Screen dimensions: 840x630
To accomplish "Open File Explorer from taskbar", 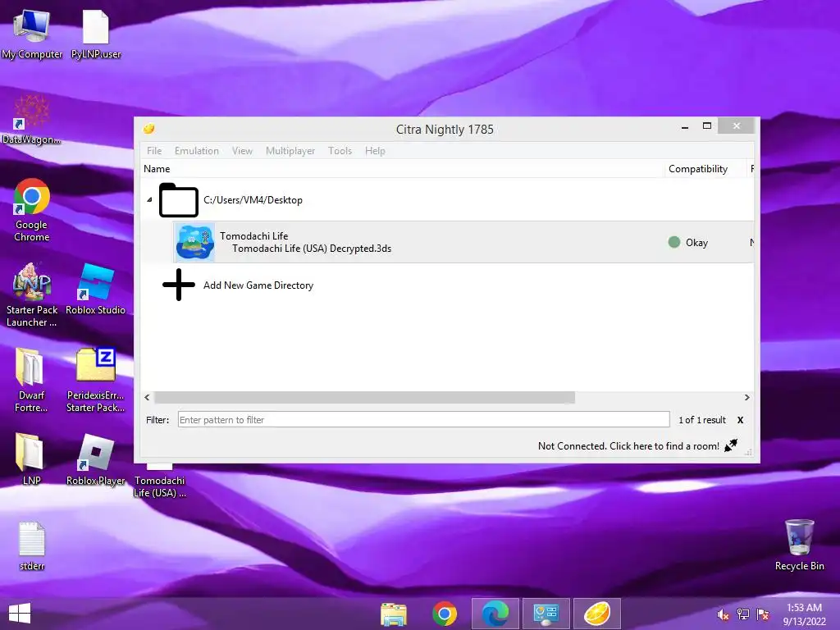I will click(394, 614).
